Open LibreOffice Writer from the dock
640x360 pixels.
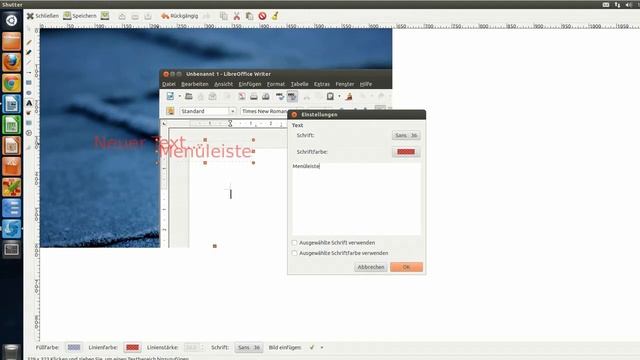click(x=11, y=104)
